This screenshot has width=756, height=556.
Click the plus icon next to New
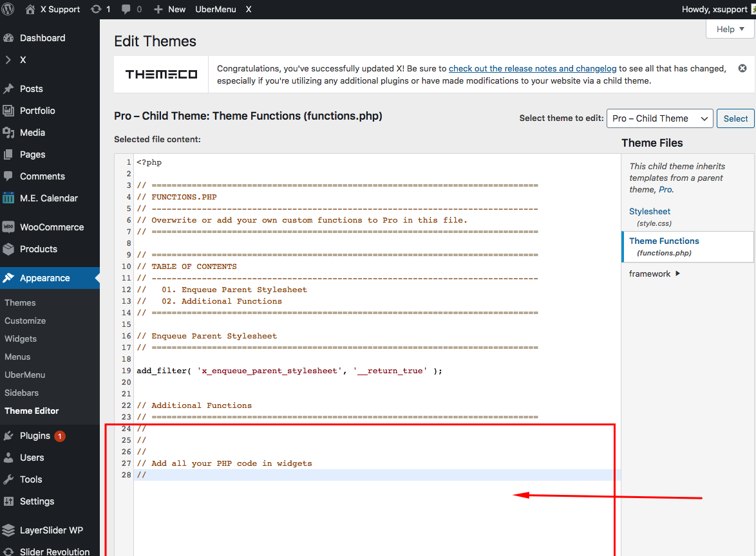158,9
